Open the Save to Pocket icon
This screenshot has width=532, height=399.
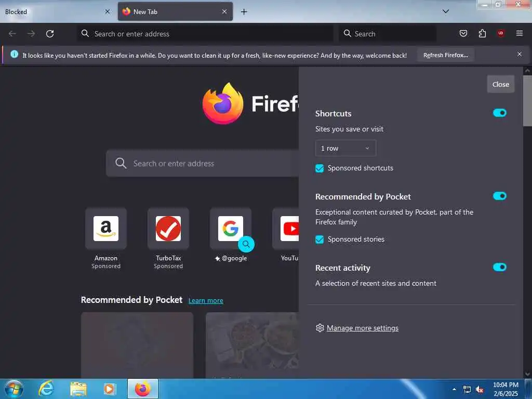463,33
